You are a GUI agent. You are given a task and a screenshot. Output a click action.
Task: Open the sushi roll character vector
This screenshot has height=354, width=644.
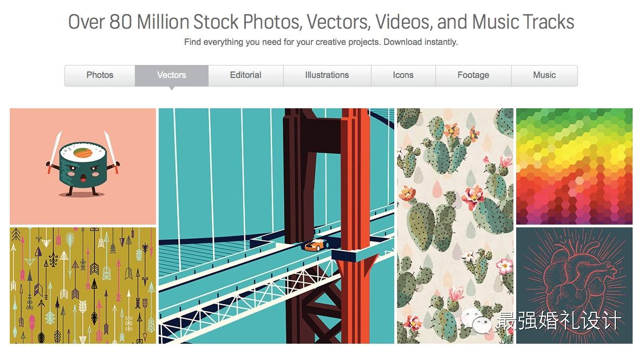(83, 166)
